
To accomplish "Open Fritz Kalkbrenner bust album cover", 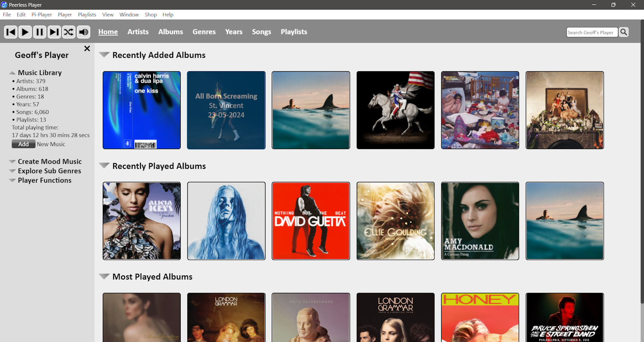I will pyautogui.click(x=311, y=317).
